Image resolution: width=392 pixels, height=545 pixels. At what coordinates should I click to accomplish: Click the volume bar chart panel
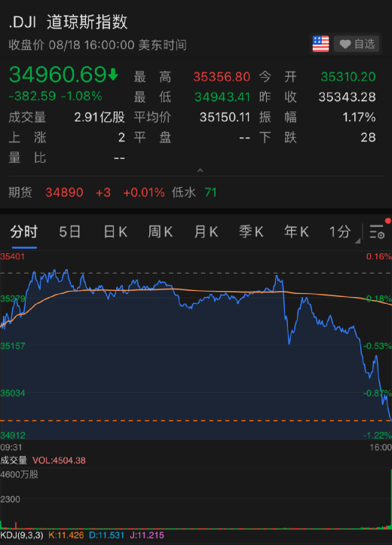point(196,498)
